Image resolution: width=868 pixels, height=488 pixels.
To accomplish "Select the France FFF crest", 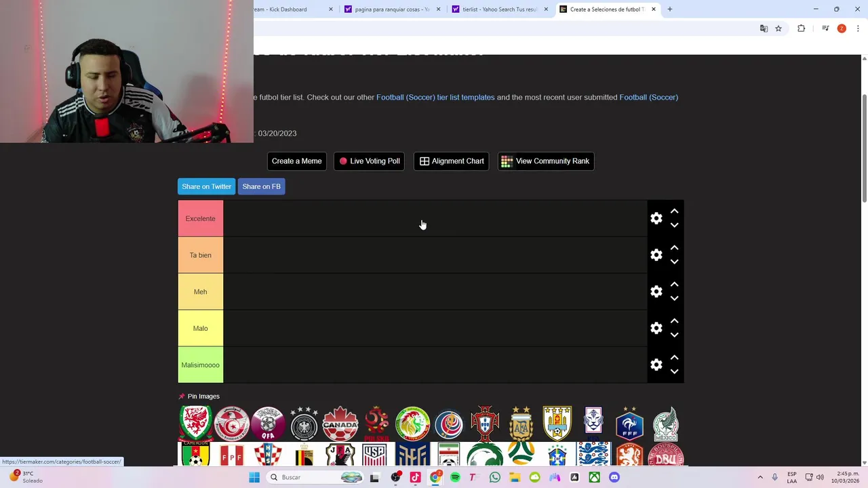I will 629,424.
